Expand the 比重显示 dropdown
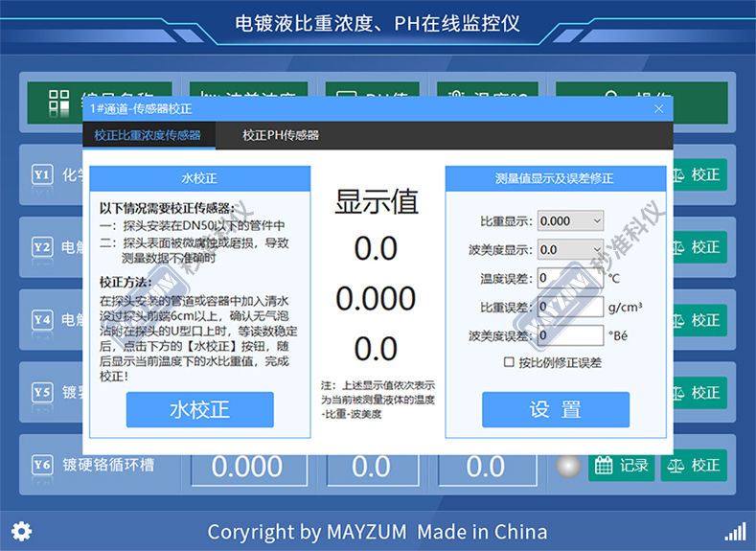Viewport: 756px width, 551px height. 570,220
